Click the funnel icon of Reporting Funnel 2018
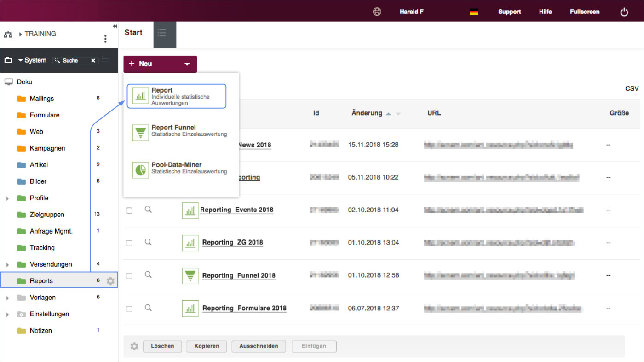Screen dimensions: 644x362 coord(190,276)
